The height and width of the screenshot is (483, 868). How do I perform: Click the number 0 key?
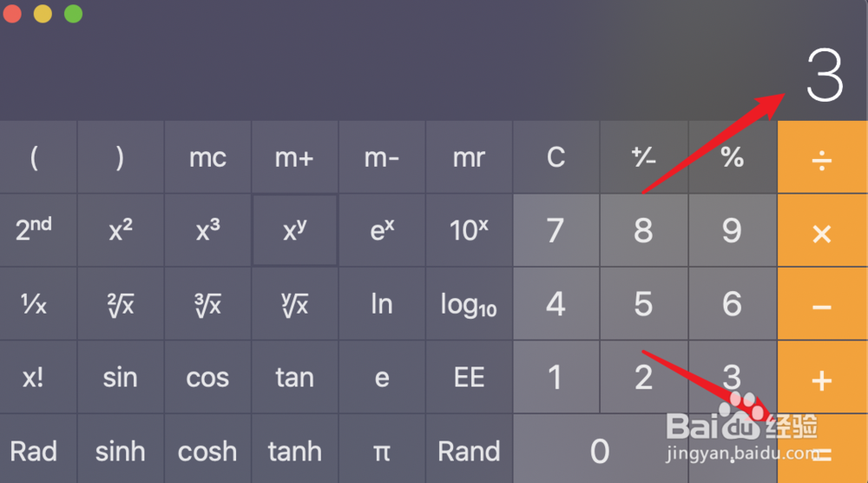click(600, 451)
